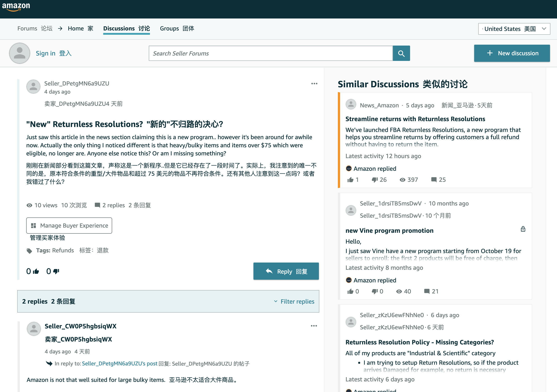
Task: Open Seller_DPetgMN6a9UZU's post link
Action: [120, 364]
